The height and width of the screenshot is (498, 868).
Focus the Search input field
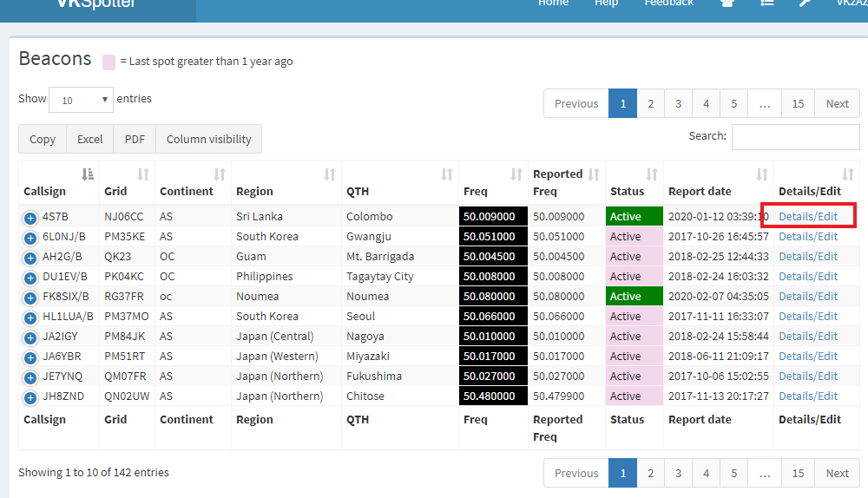click(x=795, y=137)
